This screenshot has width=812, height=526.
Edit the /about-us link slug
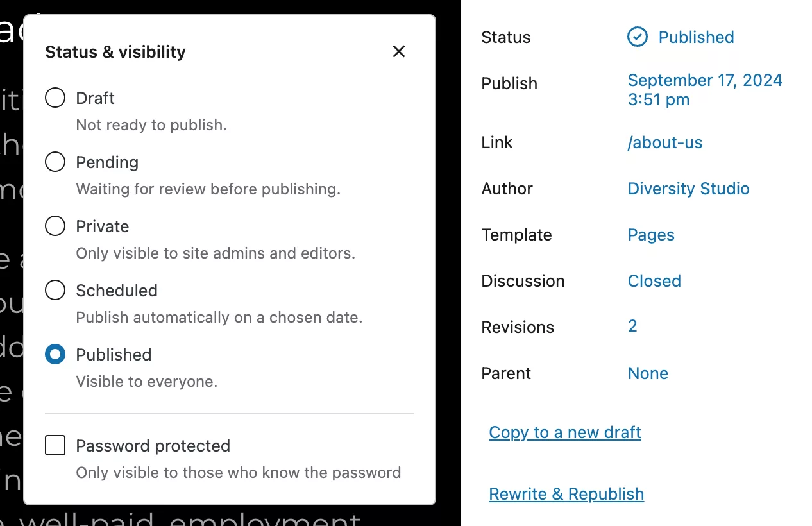(x=664, y=142)
